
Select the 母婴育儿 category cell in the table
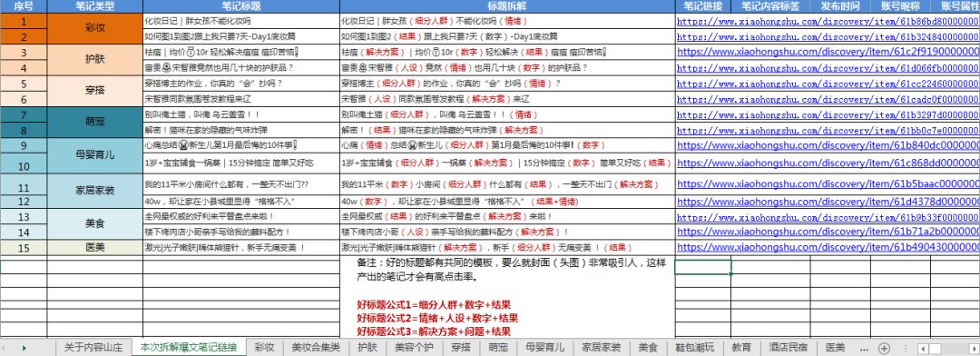coord(95,156)
